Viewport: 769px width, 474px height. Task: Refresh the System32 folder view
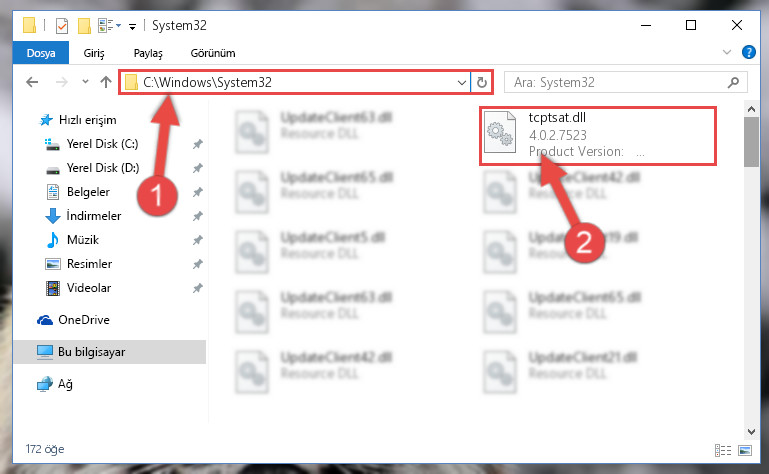(482, 82)
